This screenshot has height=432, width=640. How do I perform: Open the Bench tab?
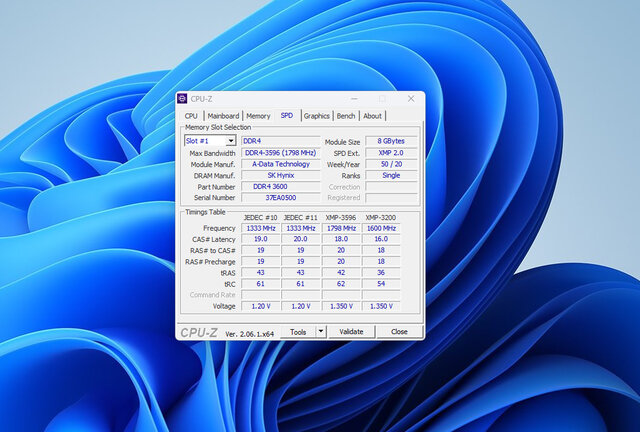pos(345,116)
